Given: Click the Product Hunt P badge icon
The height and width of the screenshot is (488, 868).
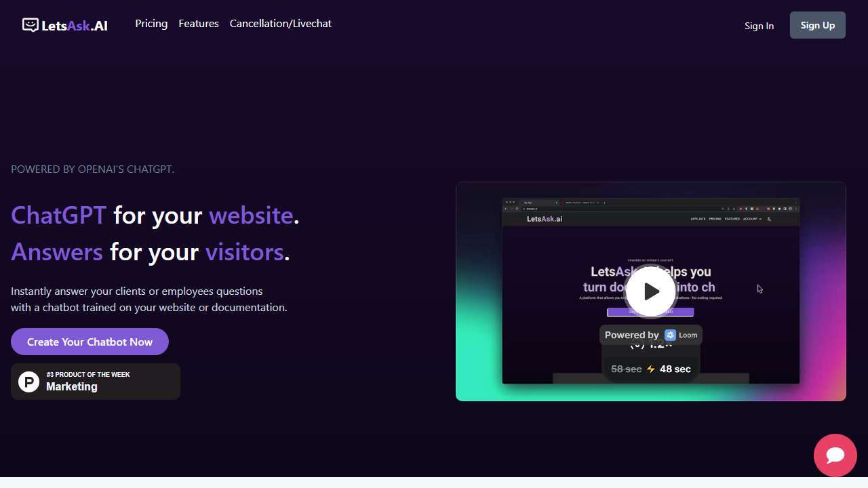Looking at the screenshot, I should 28,382.
